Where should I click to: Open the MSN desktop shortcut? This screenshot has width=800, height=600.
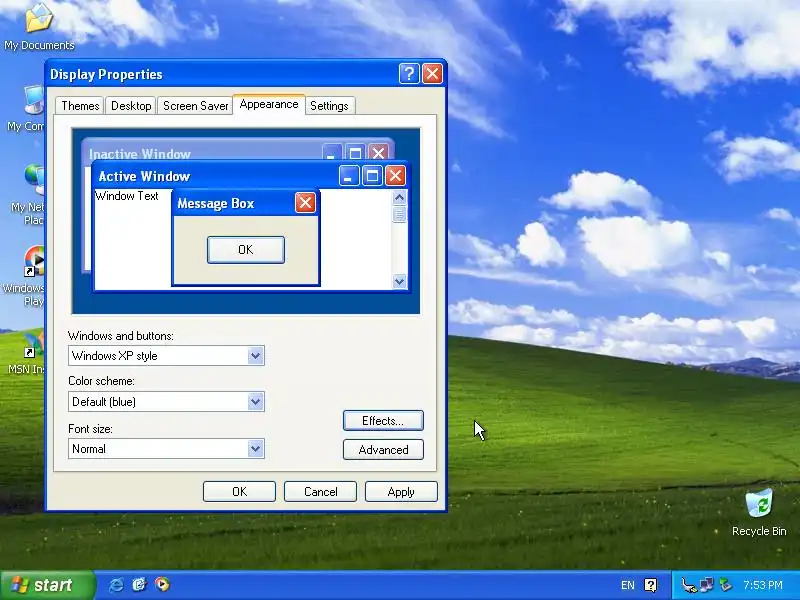click(x=27, y=353)
